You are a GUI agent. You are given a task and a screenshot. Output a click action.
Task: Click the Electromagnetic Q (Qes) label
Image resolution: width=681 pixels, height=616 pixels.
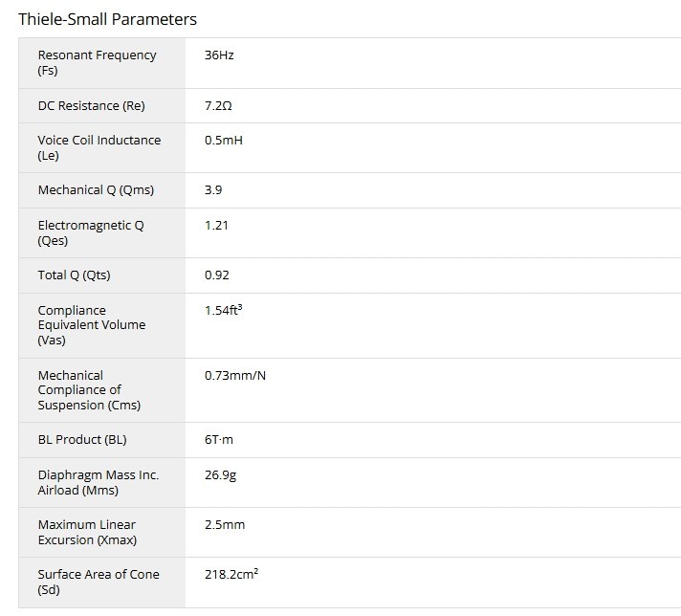[x=91, y=232]
